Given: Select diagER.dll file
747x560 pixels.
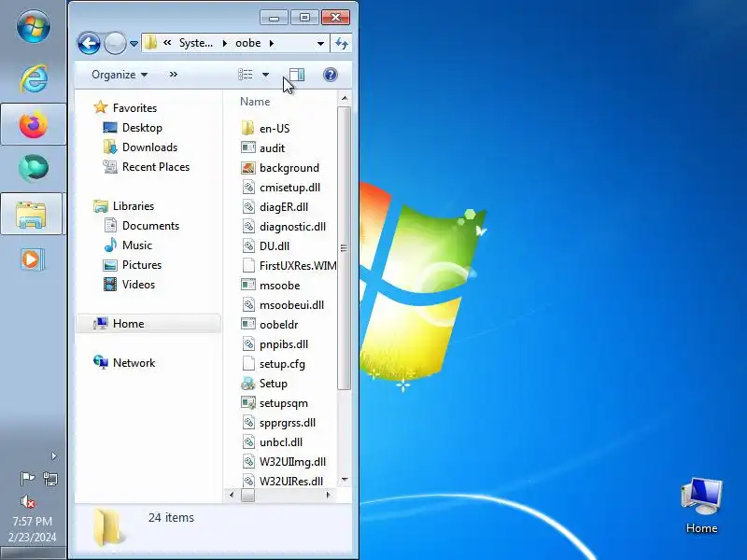Looking at the screenshot, I should pos(284,206).
